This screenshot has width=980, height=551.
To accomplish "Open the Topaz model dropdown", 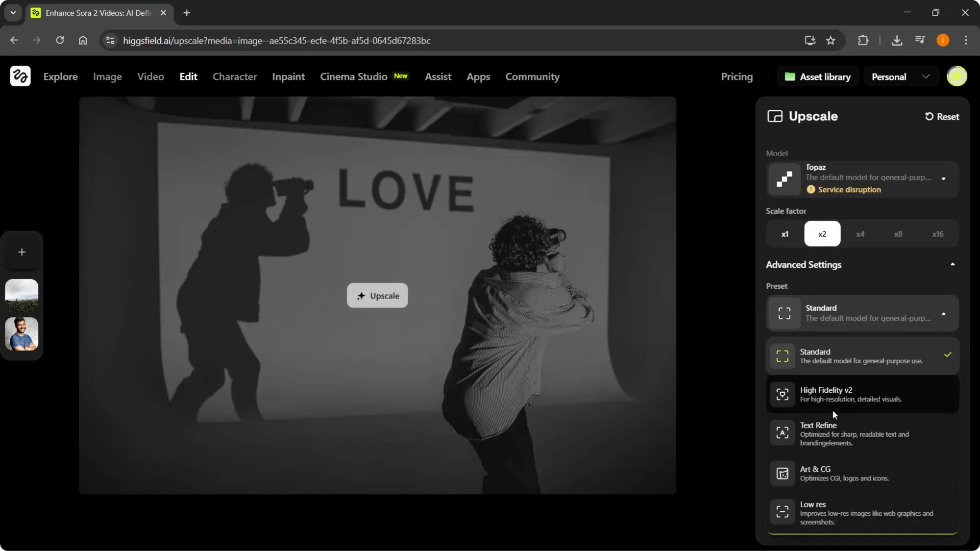I will (x=944, y=179).
